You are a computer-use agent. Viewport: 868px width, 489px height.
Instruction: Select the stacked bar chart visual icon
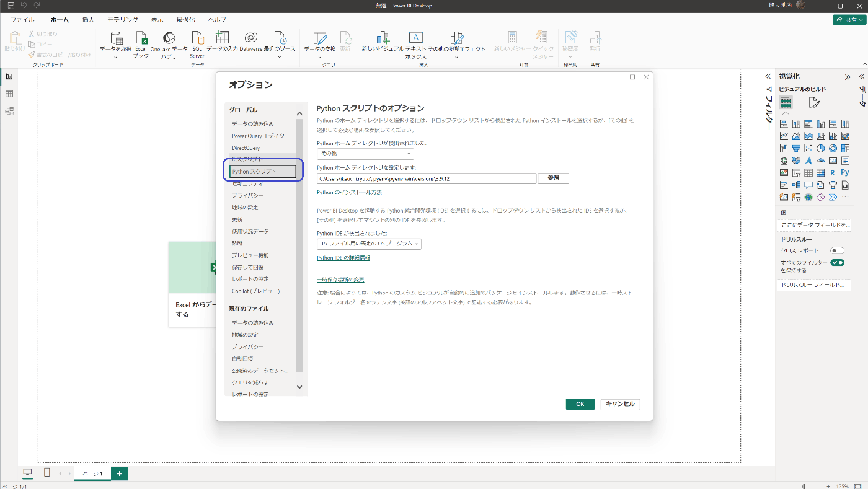[x=784, y=125]
